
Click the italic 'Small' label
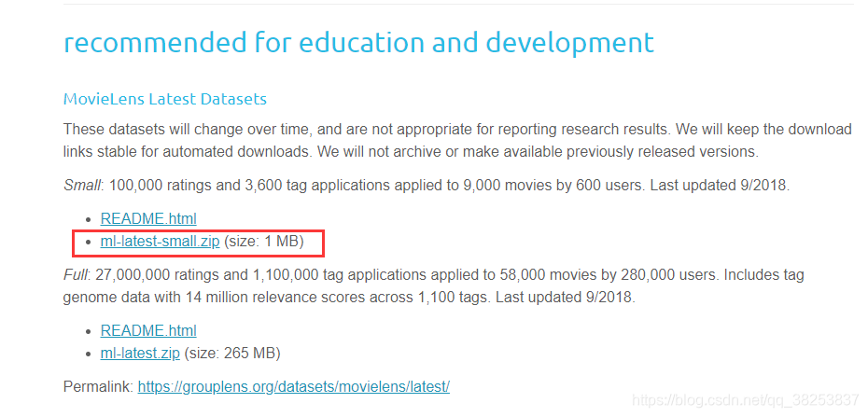[x=82, y=186]
